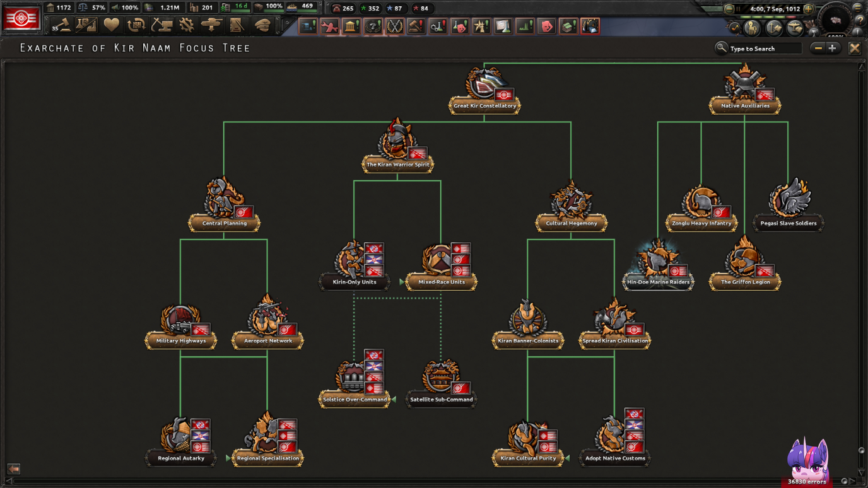This screenshot has height=488, width=868.
Task: Select the Great Kir Constellatory focus
Action: tap(484, 91)
